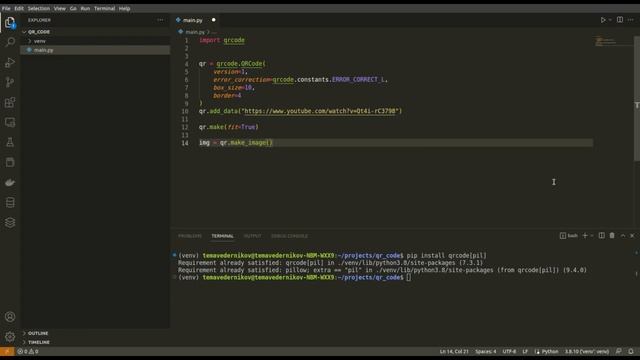Collapse the QR_CODE folder section

[x=95, y=31]
